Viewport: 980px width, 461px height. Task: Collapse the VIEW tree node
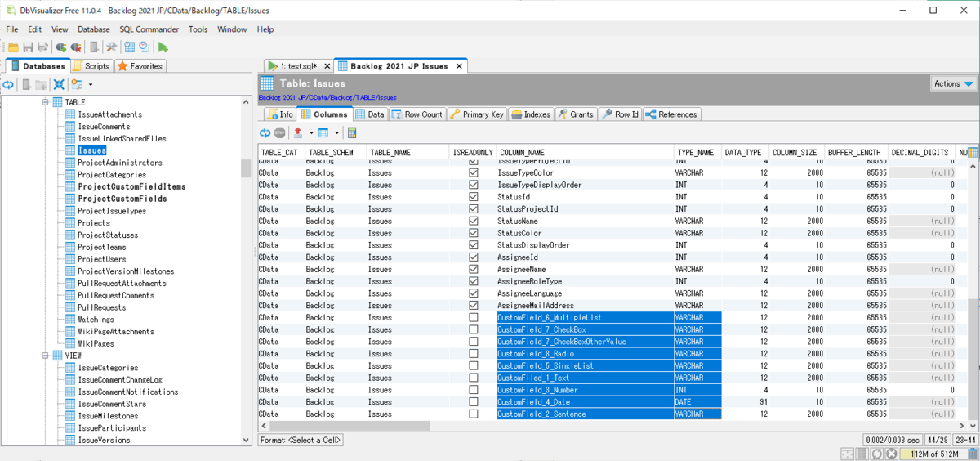pyautogui.click(x=47, y=356)
